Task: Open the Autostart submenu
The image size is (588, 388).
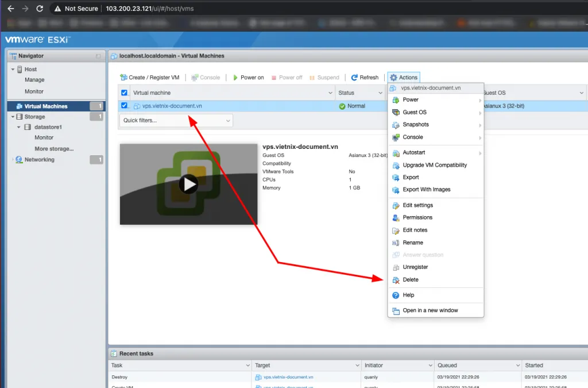Action: pos(436,152)
